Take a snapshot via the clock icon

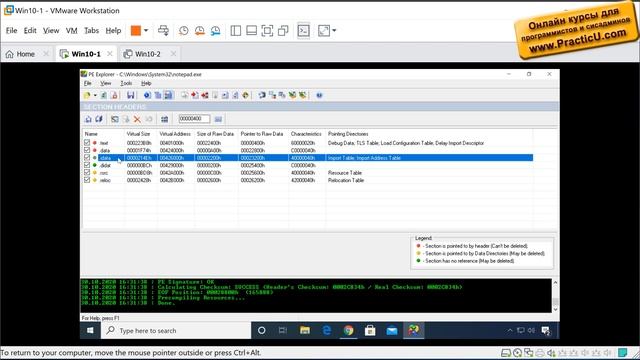click(x=184, y=31)
